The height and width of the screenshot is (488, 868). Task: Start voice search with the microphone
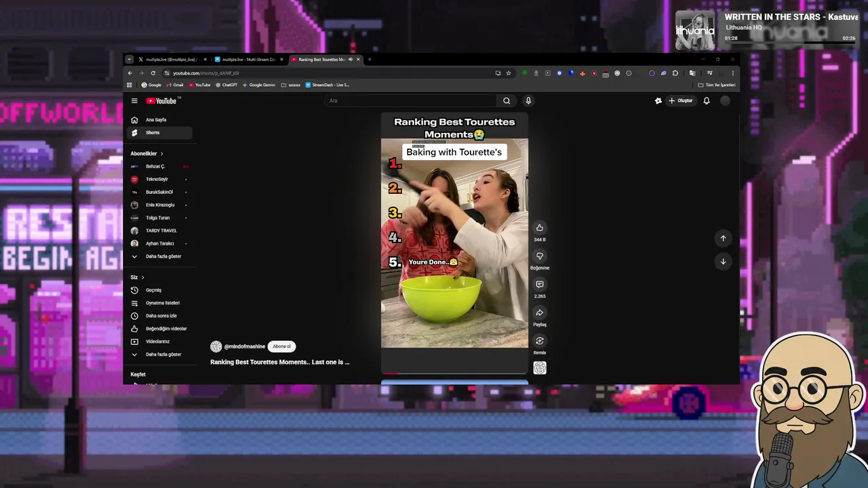(528, 101)
